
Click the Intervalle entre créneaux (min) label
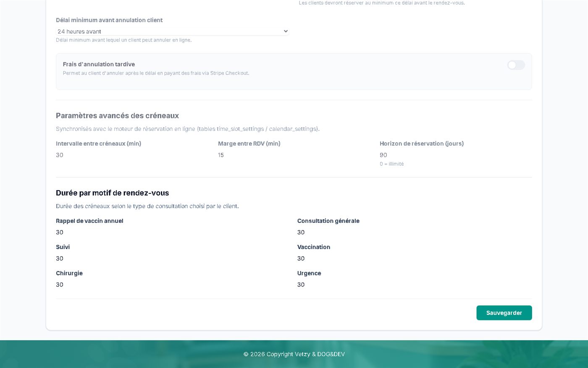click(98, 144)
